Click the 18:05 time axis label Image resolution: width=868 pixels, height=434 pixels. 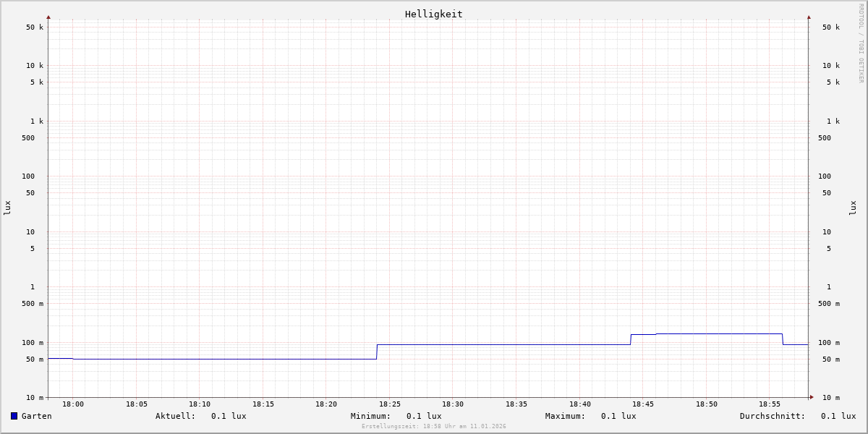(x=137, y=404)
